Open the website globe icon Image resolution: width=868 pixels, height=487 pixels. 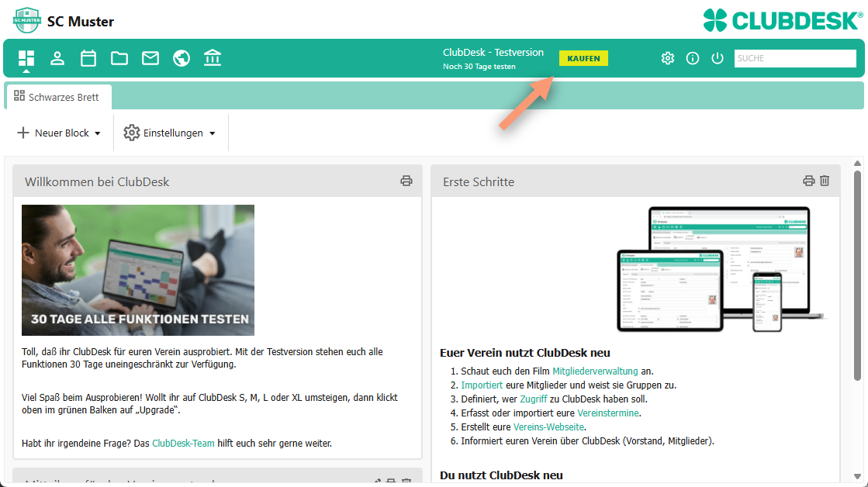pyautogui.click(x=181, y=58)
